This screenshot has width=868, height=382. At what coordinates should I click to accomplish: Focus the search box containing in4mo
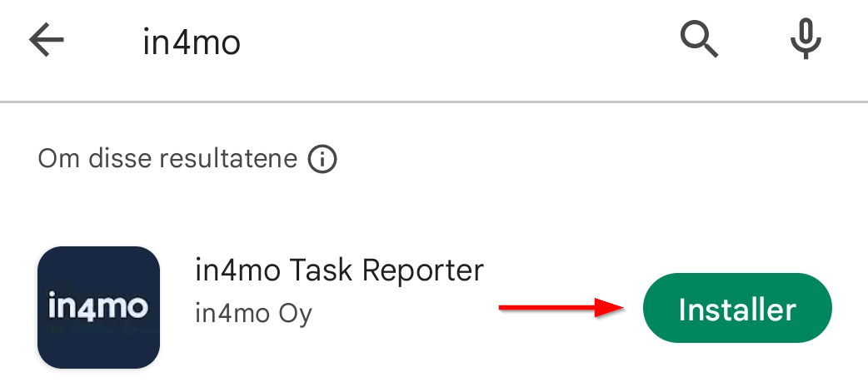[x=333, y=42]
